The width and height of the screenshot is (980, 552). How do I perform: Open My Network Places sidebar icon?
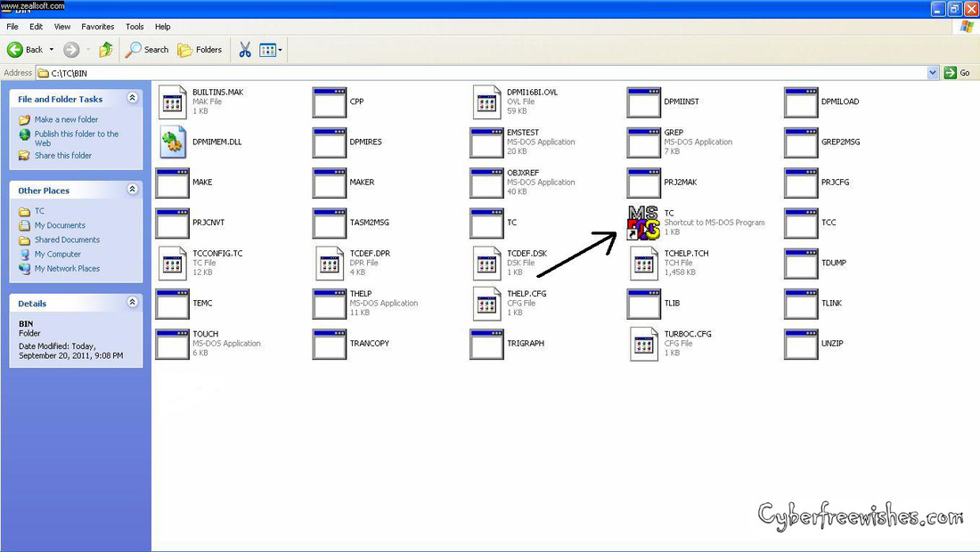tap(26, 268)
